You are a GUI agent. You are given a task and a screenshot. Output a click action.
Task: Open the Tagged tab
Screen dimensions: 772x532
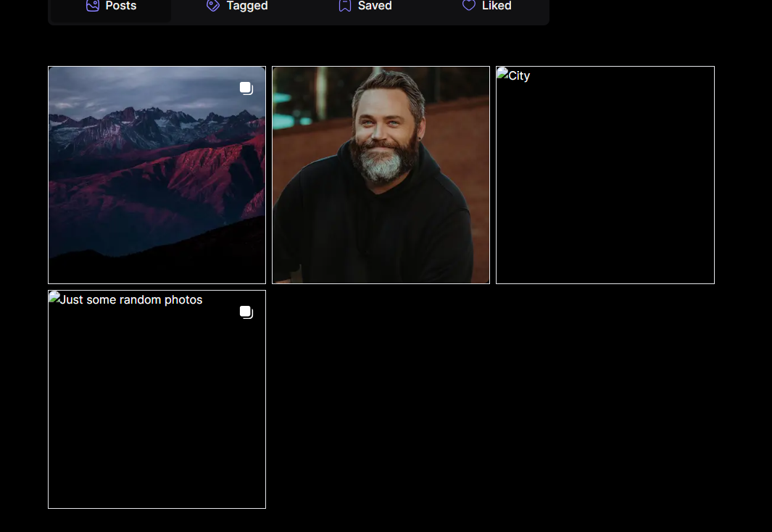point(237,7)
